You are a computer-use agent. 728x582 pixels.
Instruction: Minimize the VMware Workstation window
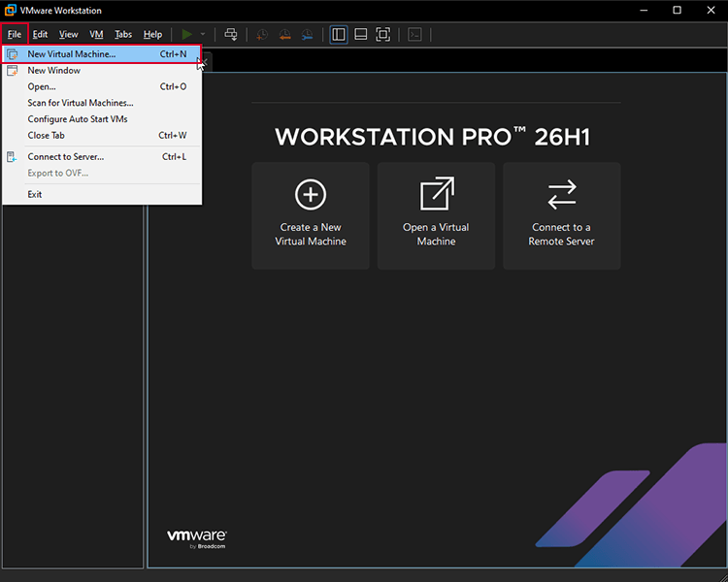tap(644, 11)
